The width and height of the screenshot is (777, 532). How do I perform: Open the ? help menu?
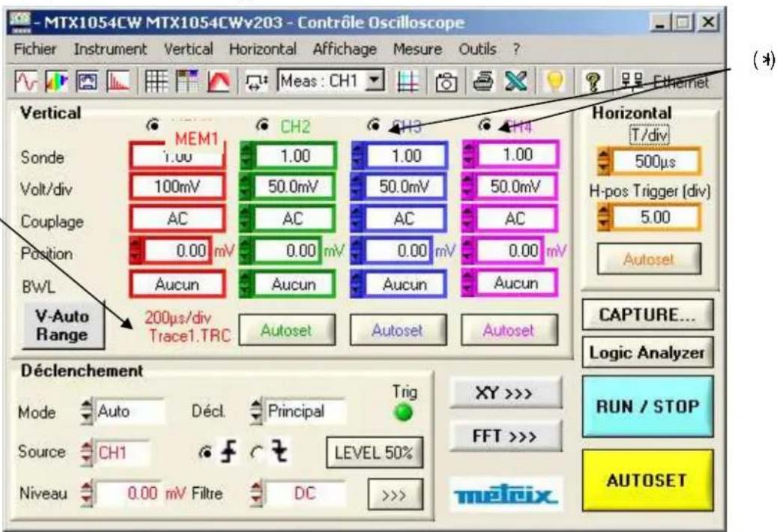516,49
